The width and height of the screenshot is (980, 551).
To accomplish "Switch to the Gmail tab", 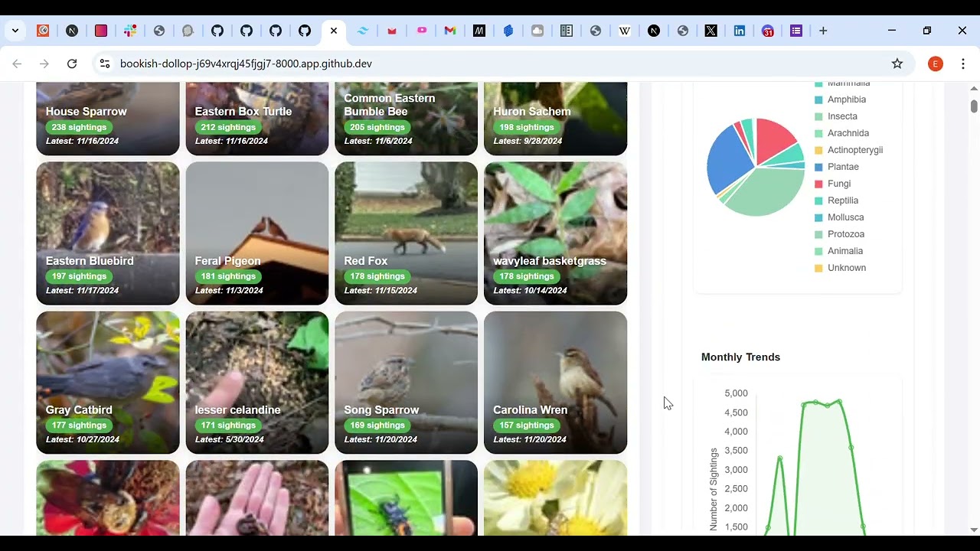I will coord(450,31).
